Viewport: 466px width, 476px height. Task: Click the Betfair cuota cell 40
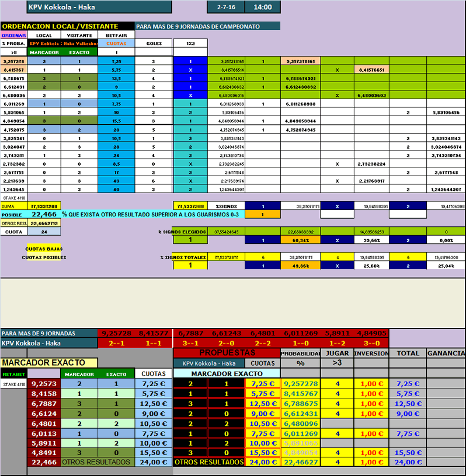[116, 190]
